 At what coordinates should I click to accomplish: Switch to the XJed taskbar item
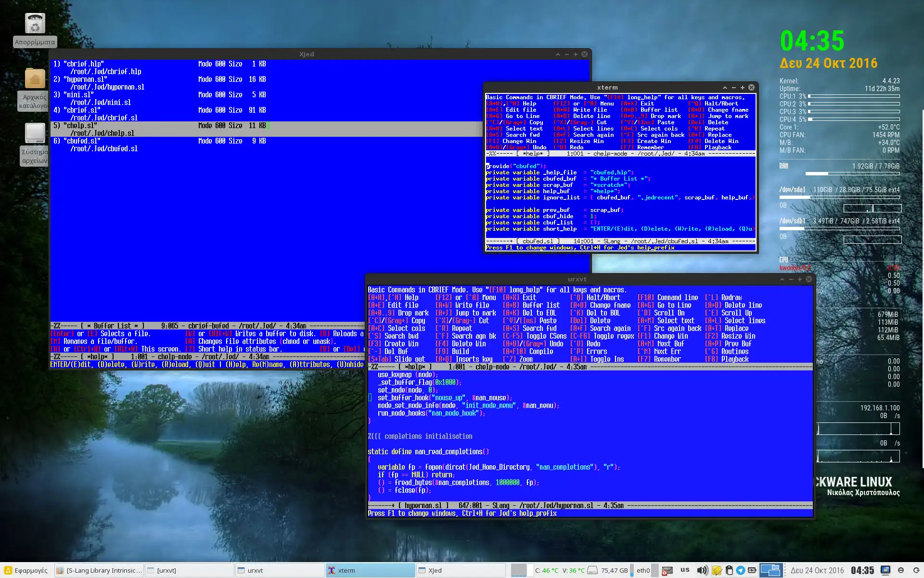460,570
